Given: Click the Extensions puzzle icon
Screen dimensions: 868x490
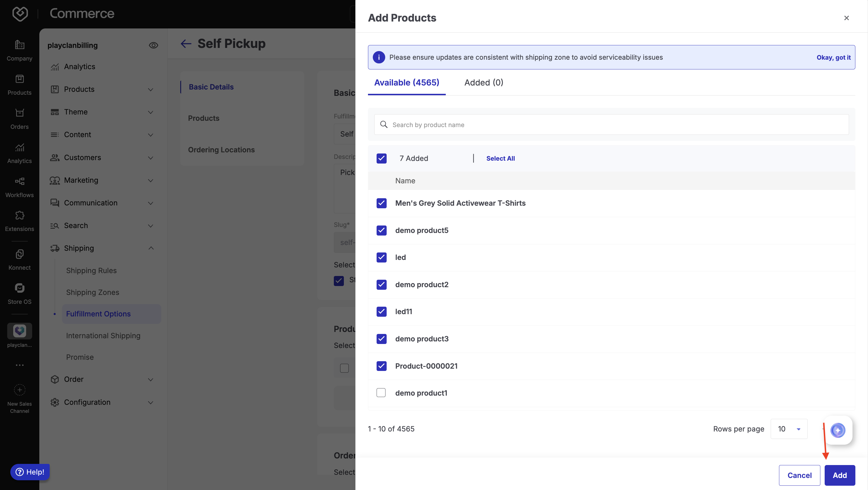Looking at the screenshot, I should (20, 215).
